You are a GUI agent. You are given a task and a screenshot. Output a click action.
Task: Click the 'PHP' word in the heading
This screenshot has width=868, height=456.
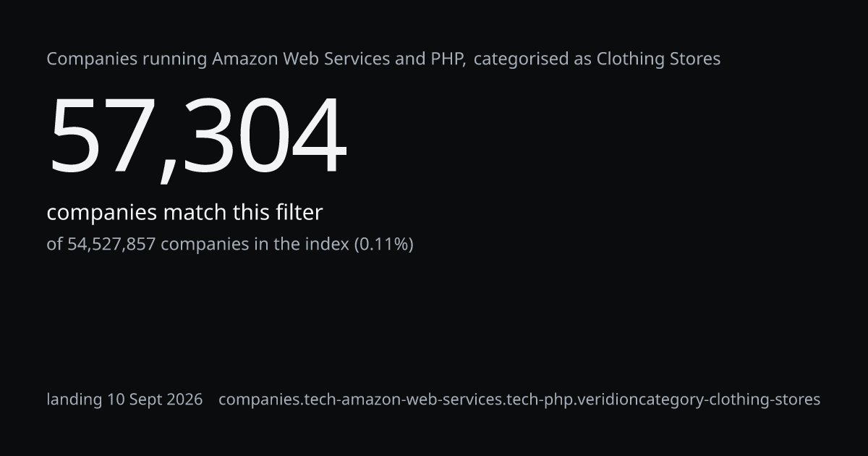click(448, 59)
